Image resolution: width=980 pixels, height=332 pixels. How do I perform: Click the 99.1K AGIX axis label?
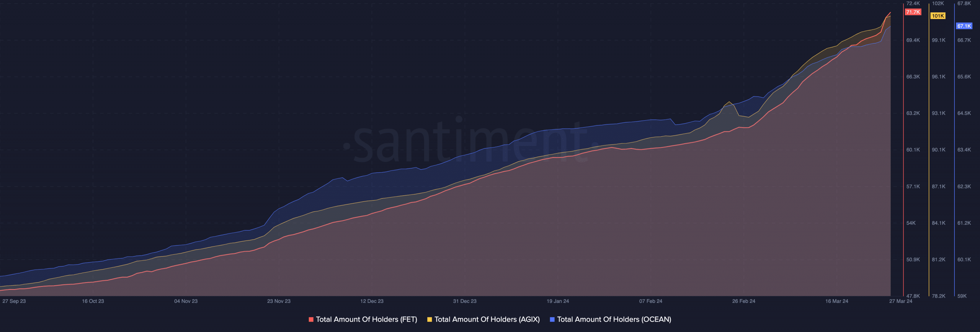click(939, 40)
